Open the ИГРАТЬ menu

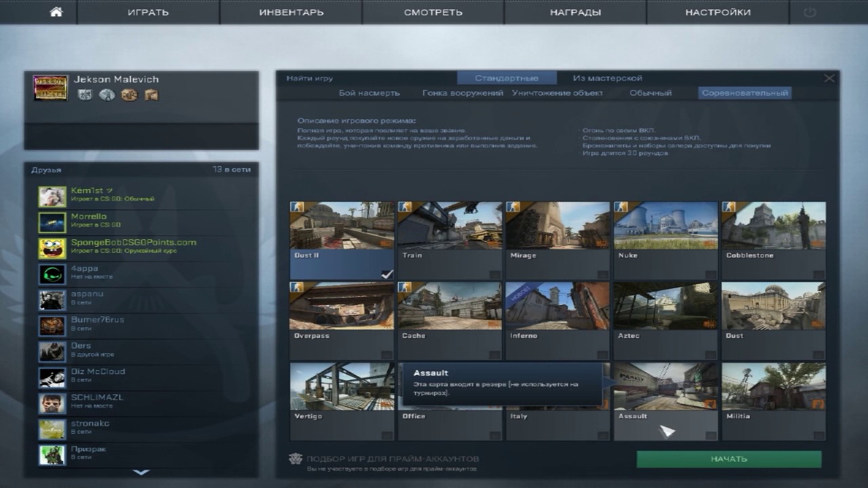tap(149, 12)
